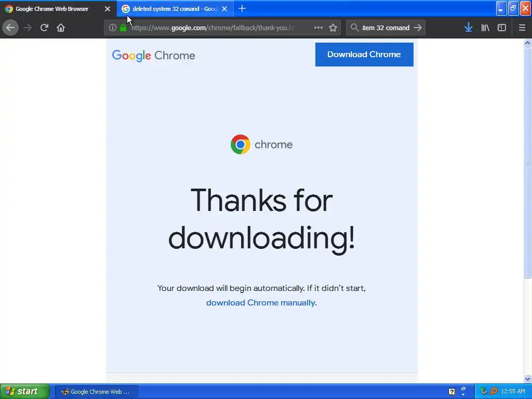Bookmark this page with the star
The width and height of the screenshot is (532, 399).
[333, 28]
